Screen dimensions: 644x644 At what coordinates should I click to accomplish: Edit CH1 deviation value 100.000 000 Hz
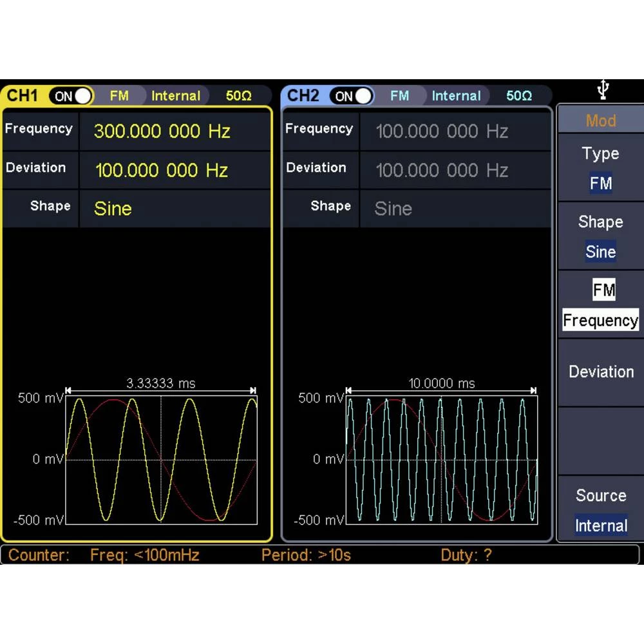162,170
